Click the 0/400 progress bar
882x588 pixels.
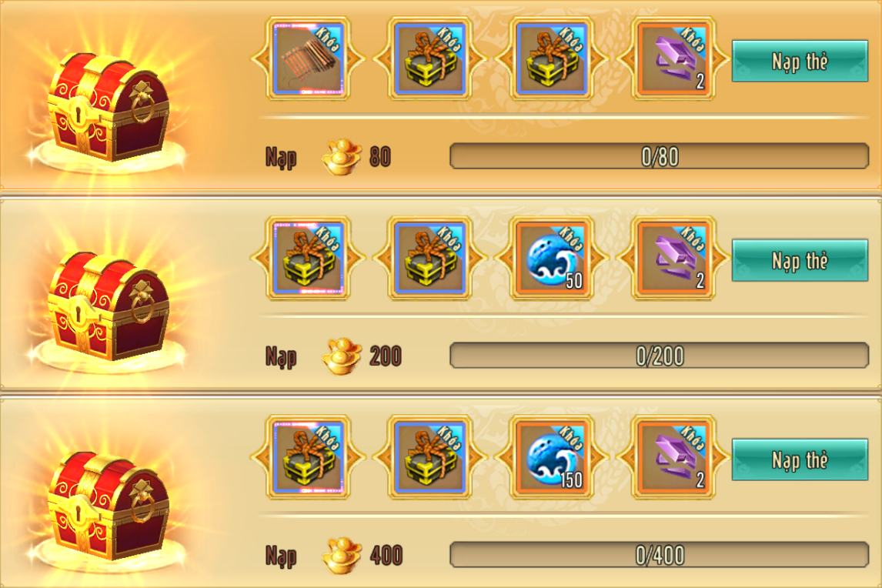coord(660,555)
